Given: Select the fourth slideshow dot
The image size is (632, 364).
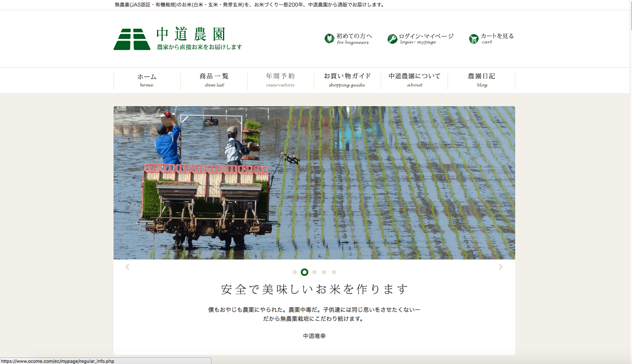Looking at the screenshot, I should click(324, 272).
